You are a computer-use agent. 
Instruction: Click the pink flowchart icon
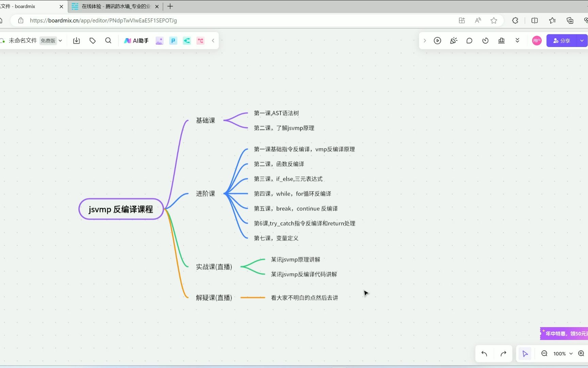pos(200,41)
